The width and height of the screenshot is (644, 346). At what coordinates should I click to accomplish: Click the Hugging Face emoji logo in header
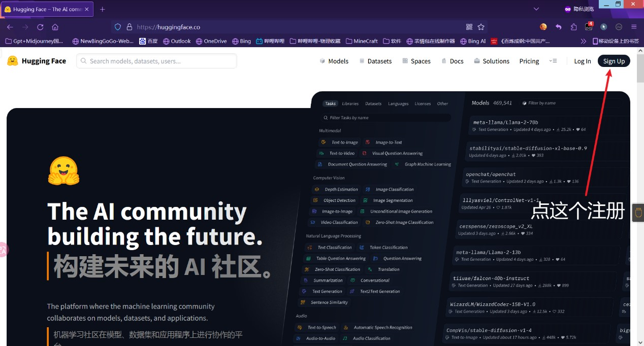(13, 61)
